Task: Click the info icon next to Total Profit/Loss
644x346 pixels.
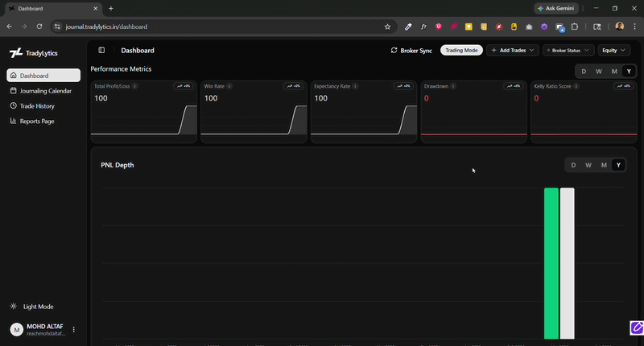Action: 134,85
